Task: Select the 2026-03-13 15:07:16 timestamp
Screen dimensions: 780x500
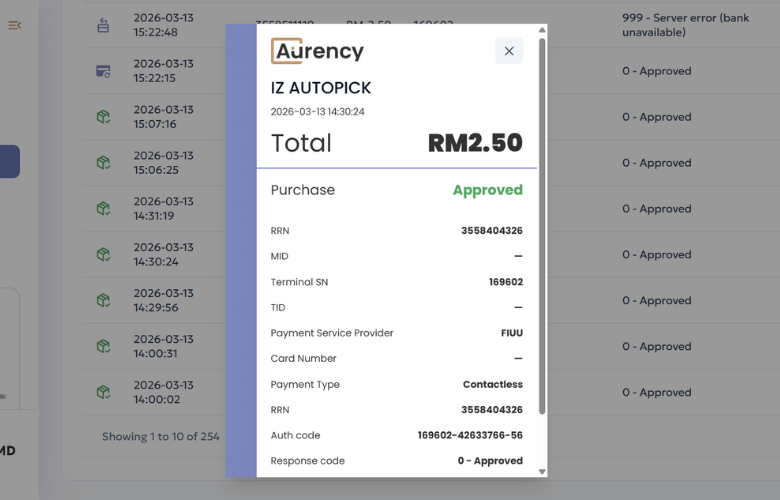Action: tap(163, 117)
